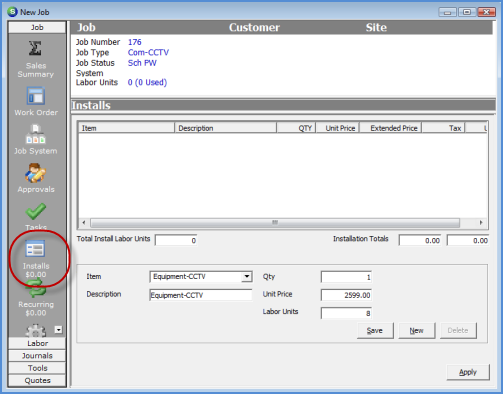
Task: Click the Job header section
Action: pyautogui.click(x=86, y=27)
